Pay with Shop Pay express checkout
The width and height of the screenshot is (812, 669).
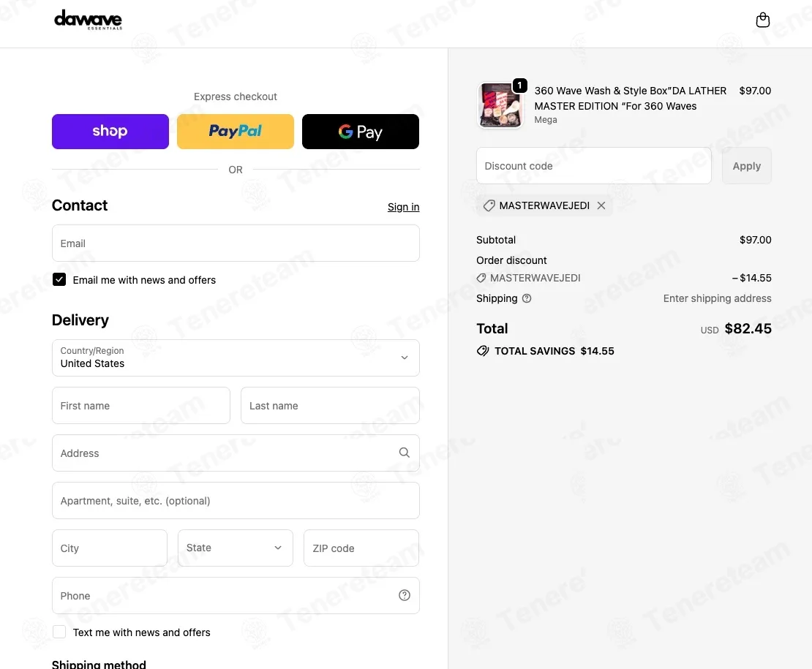click(x=110, y=132)
